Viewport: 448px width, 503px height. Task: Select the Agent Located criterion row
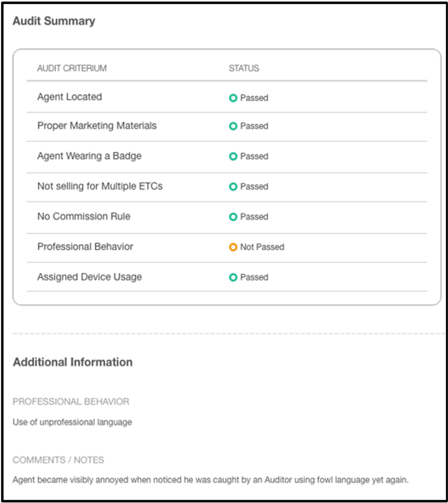[227, 97]
